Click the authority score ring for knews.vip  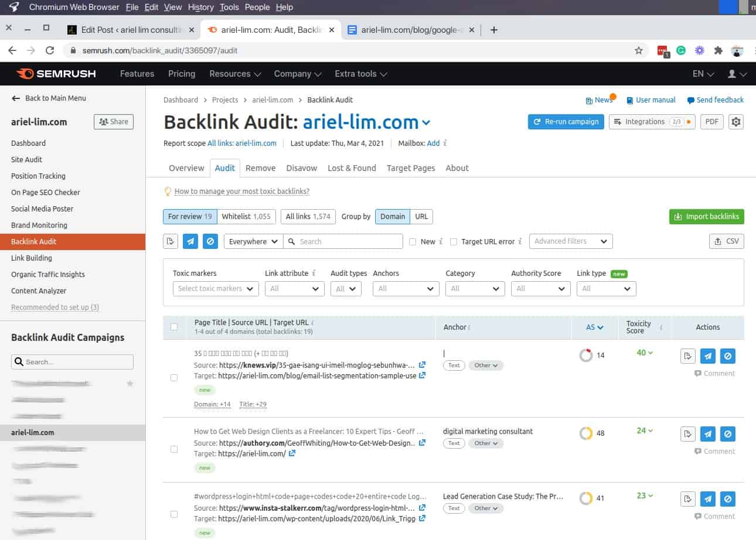585,356
